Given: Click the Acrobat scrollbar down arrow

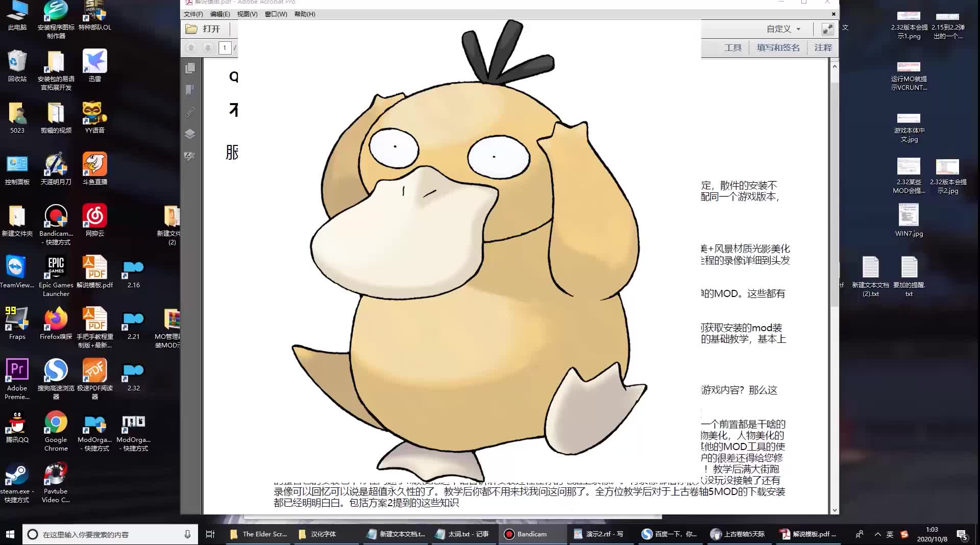Looking at the screenshot, I should (x=835, y=510).
